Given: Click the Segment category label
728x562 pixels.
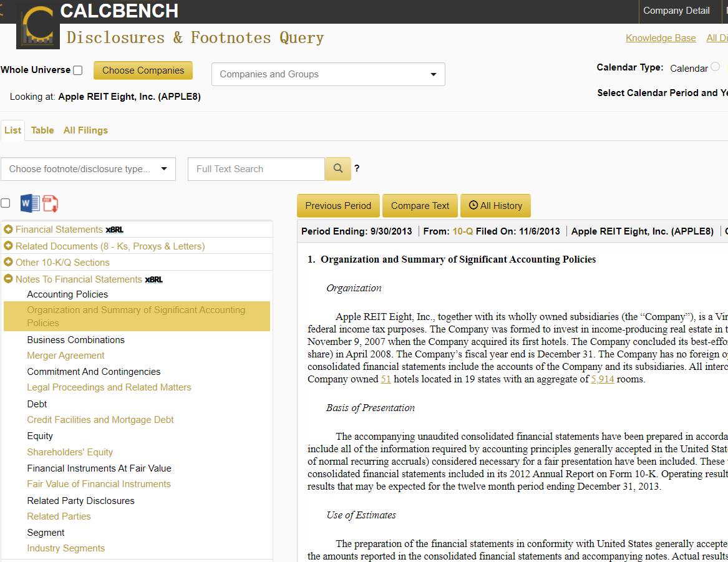Looking at the screenshot, I should (x=46, y=533).
